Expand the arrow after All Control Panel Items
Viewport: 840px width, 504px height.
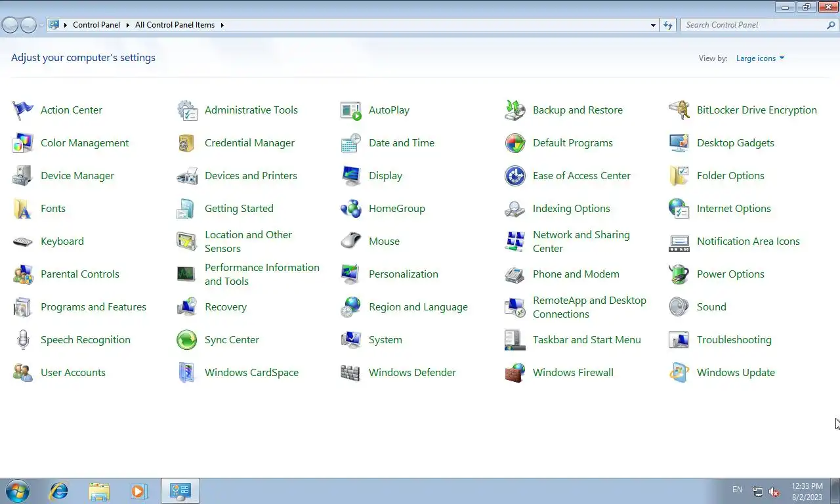[x=222, y=25]
